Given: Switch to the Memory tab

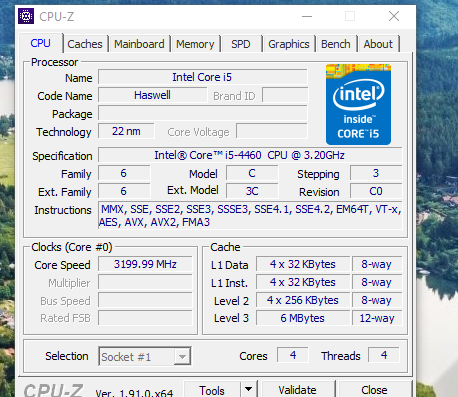Looking at the screenshot, I should 195,44.
